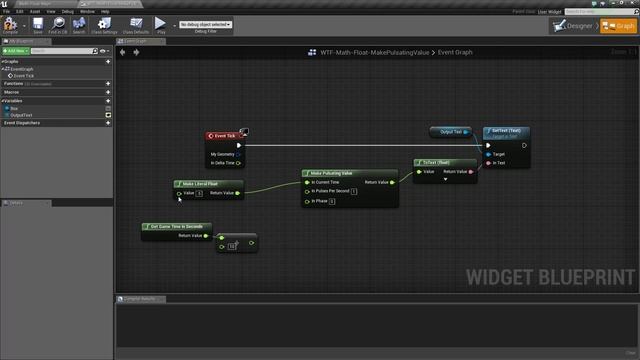The height and width of the screenshot is (360, 640).
Task: Add a new macro with Macros plus
Action: pyautogui.click(x=108, y=92)
